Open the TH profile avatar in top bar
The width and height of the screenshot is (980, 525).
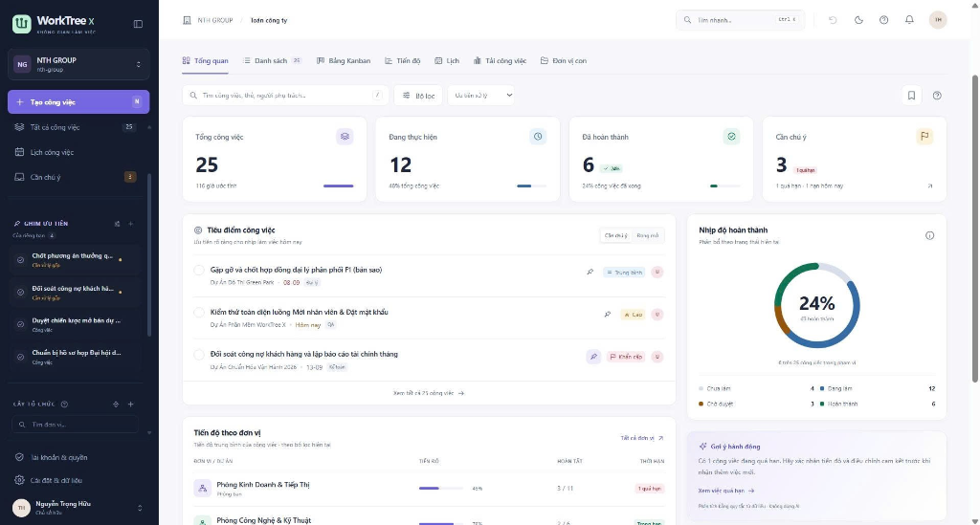938,20
